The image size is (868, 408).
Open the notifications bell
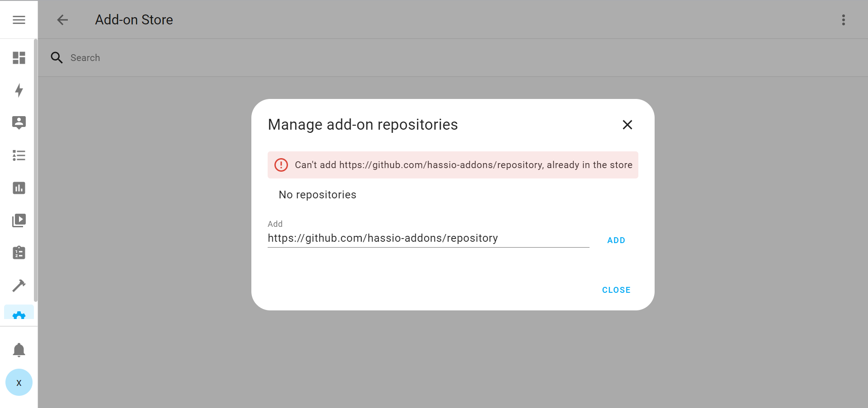point(19,349)
